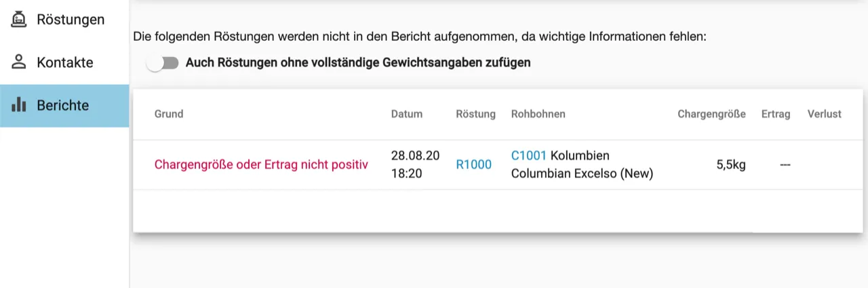This screenshot has width=868, height=288.
Task: Enable roasts without complete weight data toggle
Action: click(x=163, y=63)
